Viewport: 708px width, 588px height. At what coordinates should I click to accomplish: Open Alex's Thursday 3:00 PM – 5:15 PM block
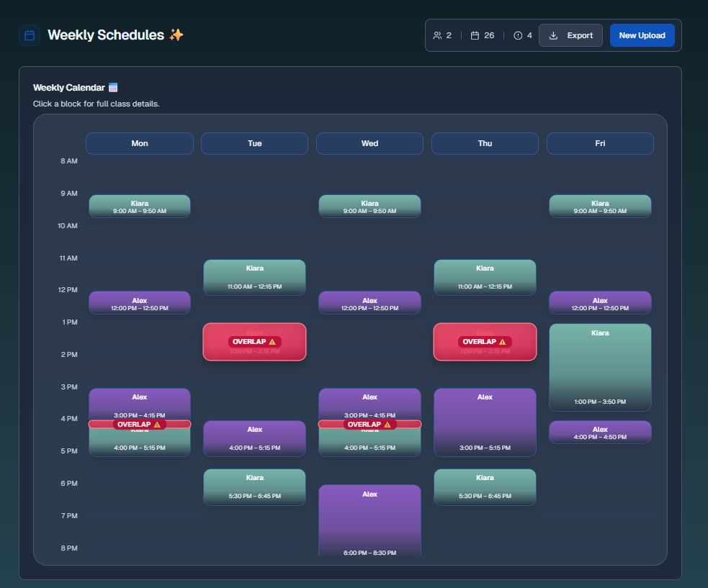[485, 422]
